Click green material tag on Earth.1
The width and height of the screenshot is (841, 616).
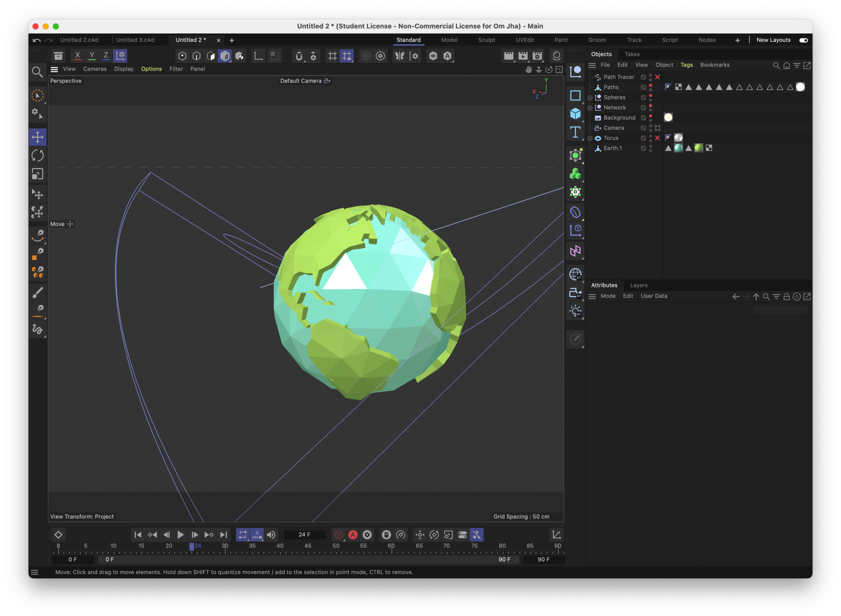click(x=699, y=148)
